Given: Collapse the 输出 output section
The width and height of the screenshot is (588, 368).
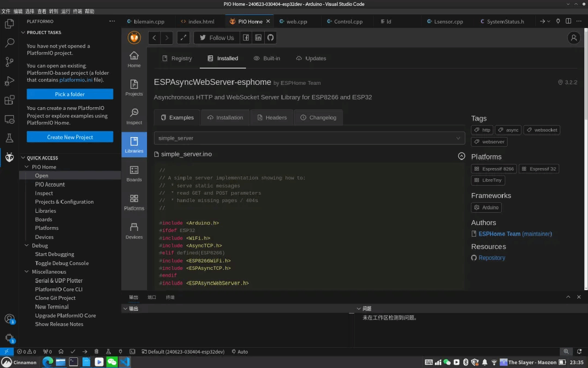Looking at the screenshot, I should tap(125, 309).
